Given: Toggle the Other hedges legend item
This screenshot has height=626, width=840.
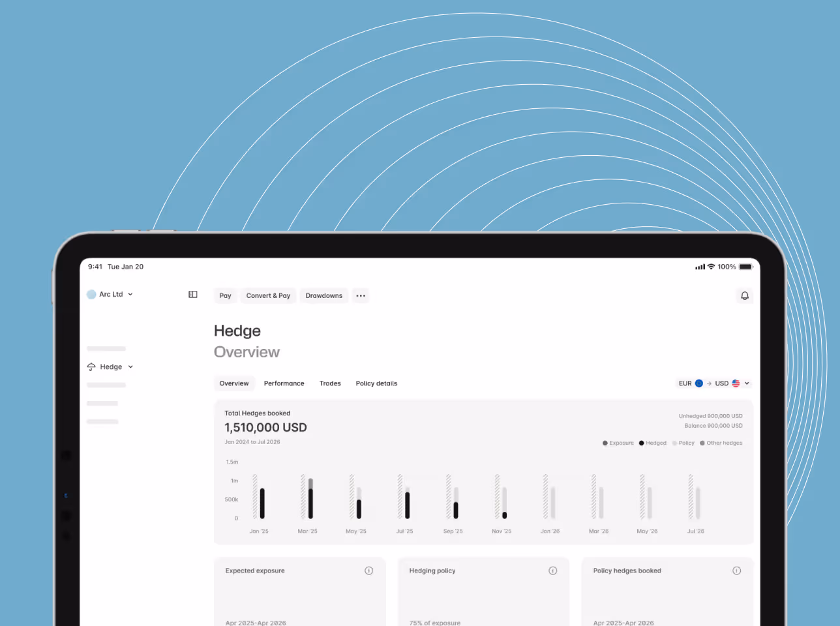Looking at the screenshot, I should [x=721, y=443].
